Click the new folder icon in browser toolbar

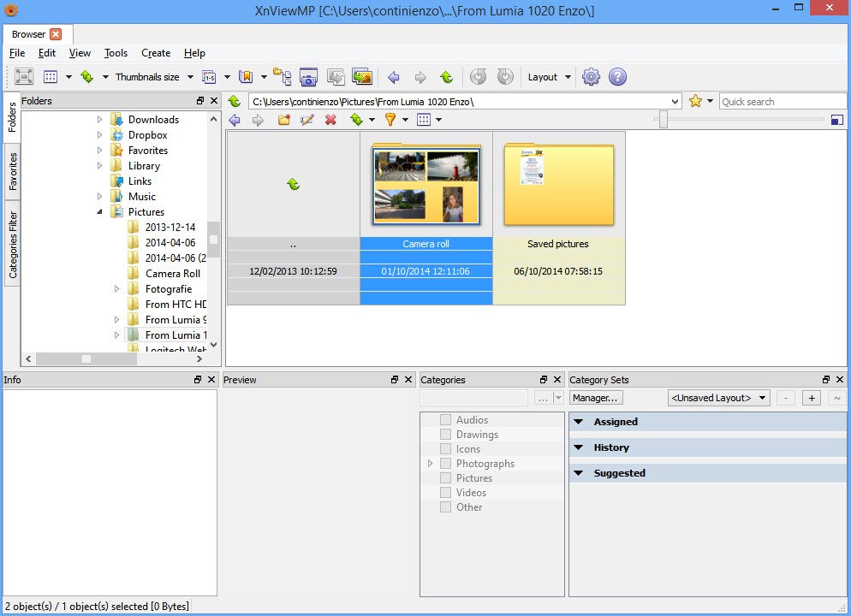pyautogui.click(x=284, y=120)
